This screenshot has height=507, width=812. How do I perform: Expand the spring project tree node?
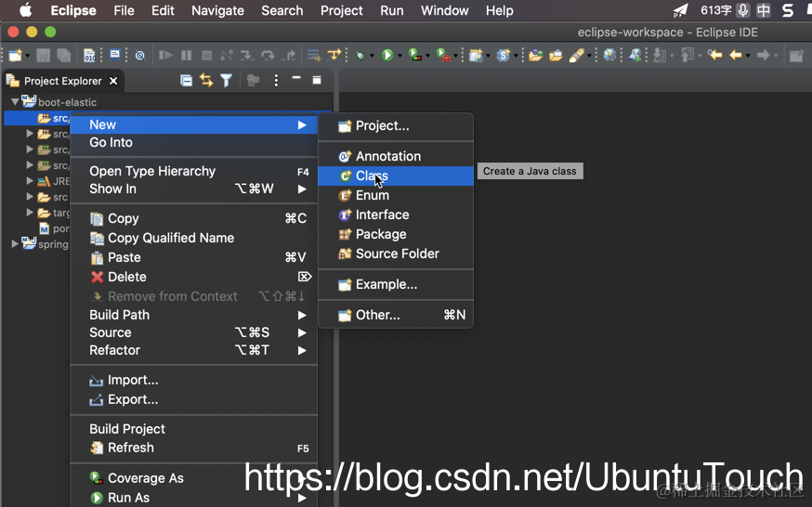15,243
